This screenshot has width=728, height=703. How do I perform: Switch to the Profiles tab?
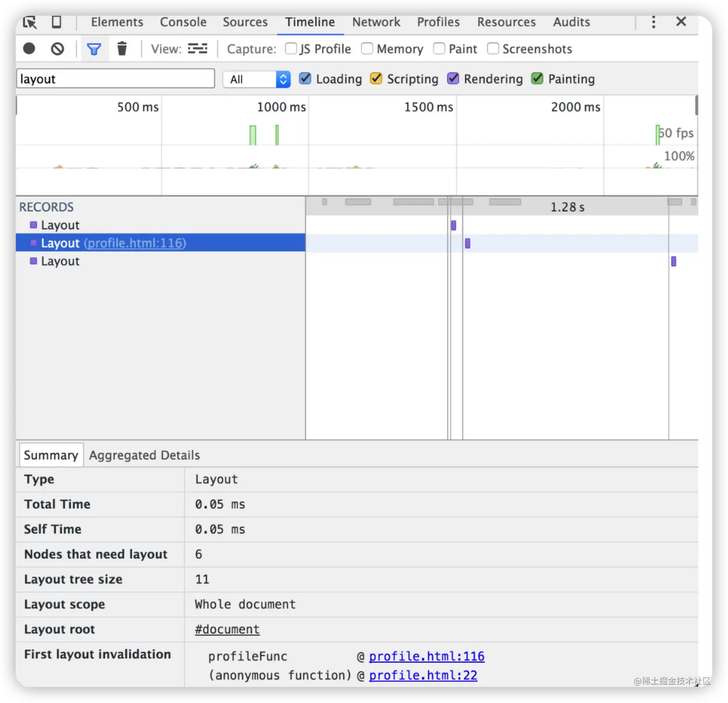pos(438,22)
